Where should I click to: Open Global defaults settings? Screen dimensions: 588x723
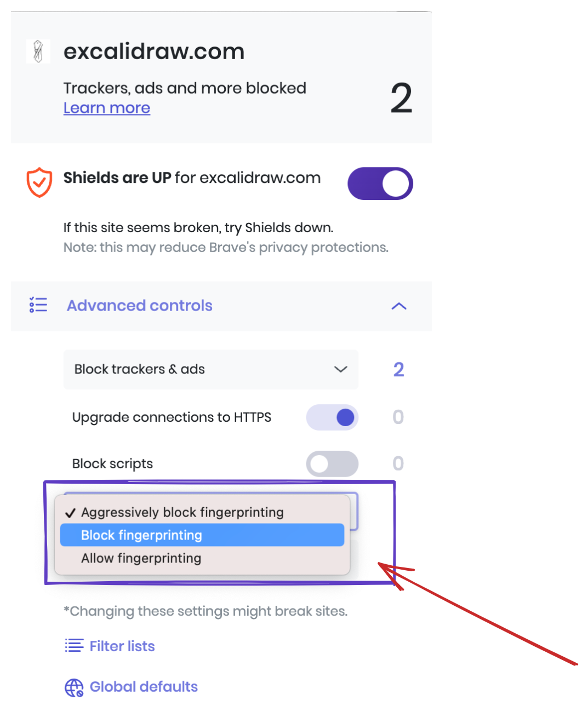pyautogui.click(x=144, y=687)
